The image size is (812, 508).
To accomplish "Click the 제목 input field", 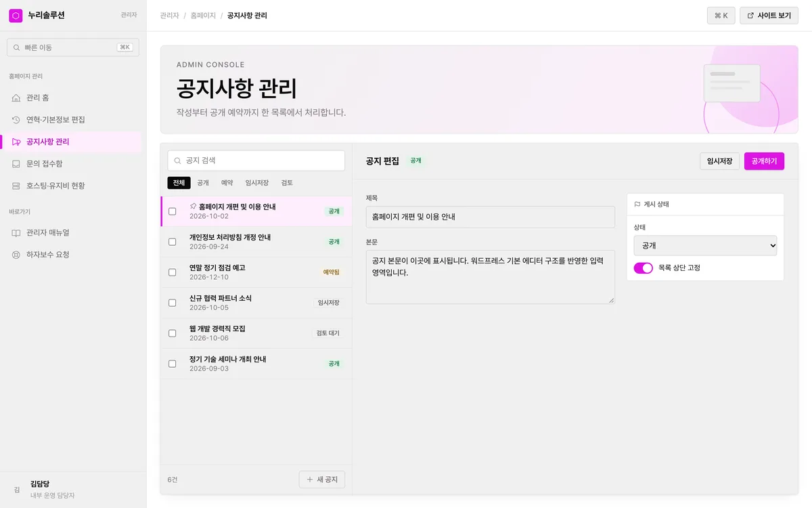I will (x=491, y=217).
